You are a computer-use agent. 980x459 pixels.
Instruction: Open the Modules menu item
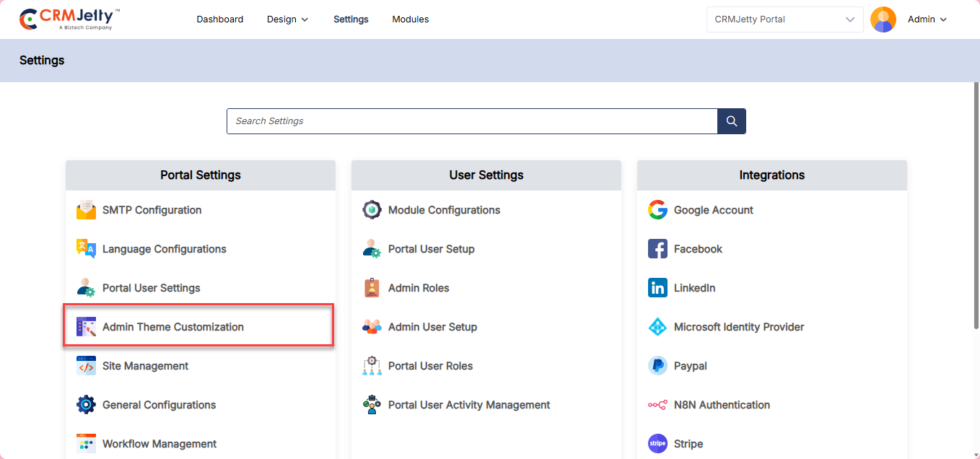(x=410, y=19)
